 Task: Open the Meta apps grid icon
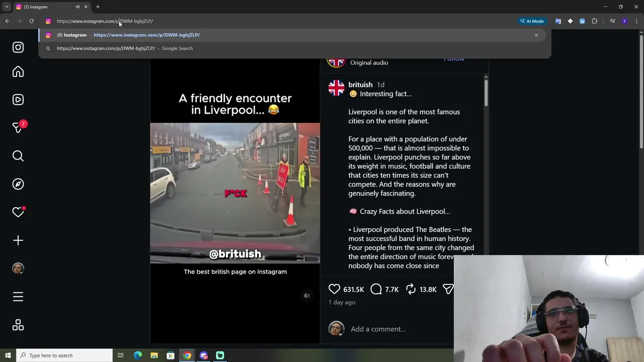coord(18,325)
